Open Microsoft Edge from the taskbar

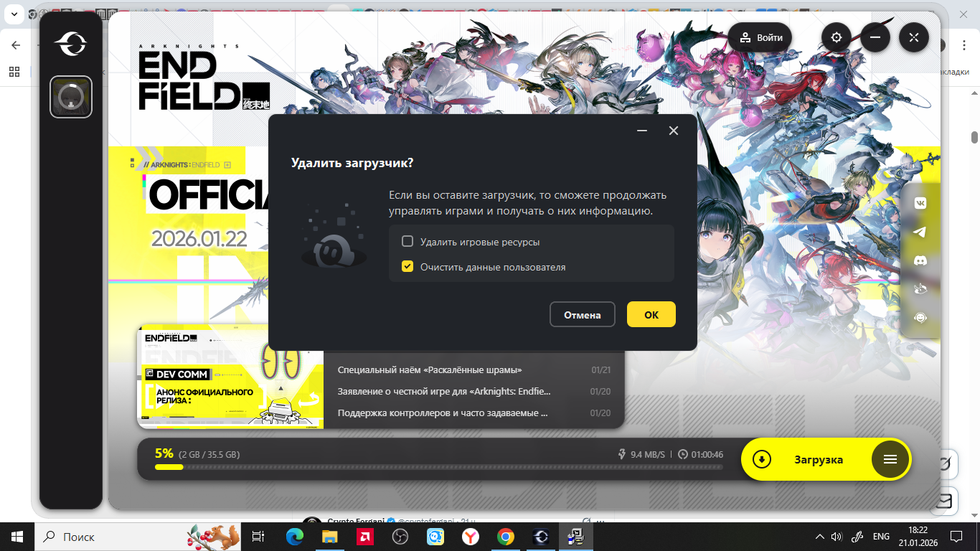point(295,536)
